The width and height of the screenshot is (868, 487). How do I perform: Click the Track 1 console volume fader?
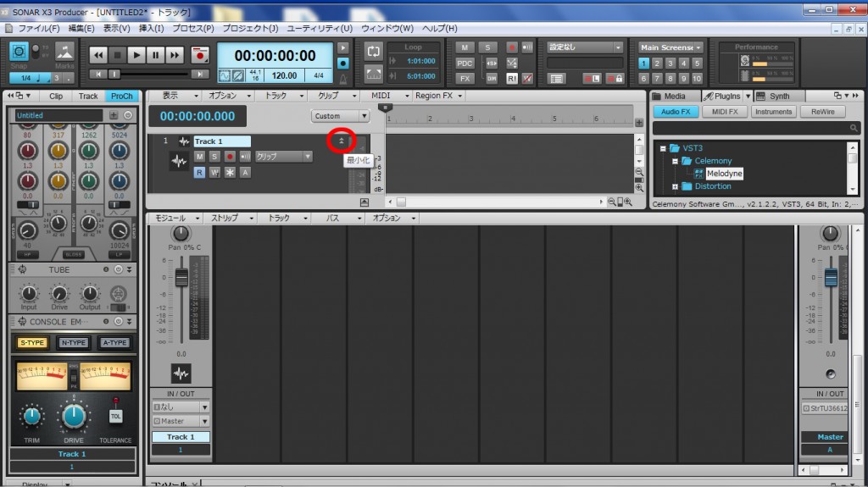(x=181, y=277)
